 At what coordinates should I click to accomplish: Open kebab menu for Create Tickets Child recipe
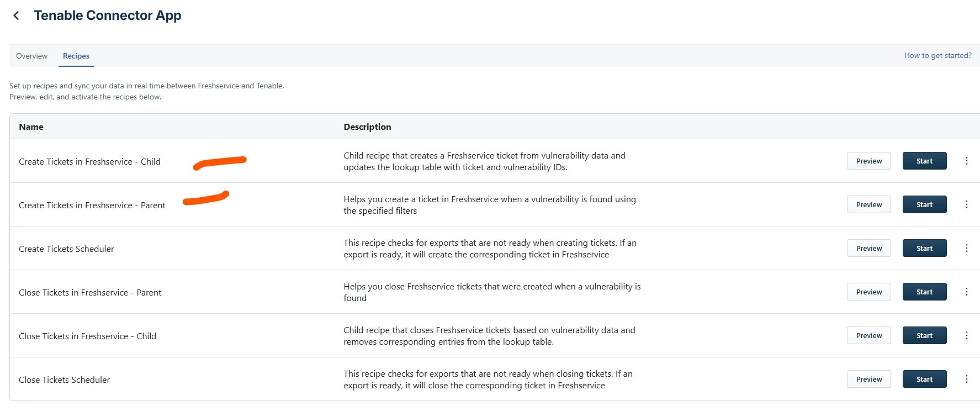tap(966, 161)
